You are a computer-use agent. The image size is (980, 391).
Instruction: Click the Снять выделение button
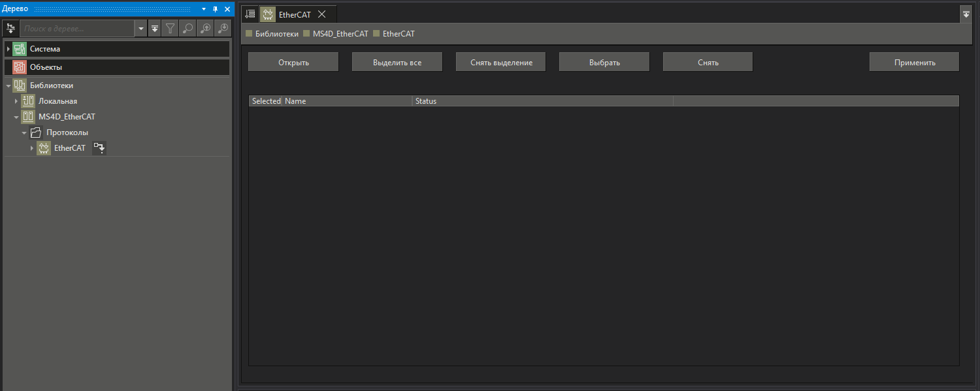(501, 62)
